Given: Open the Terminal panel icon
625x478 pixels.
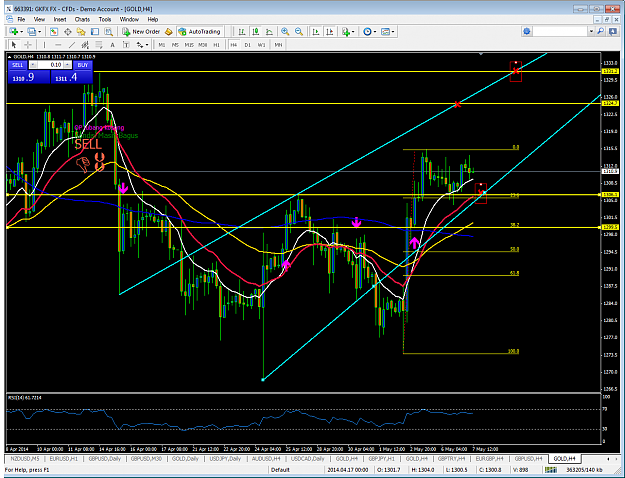Looking at the screenshot, I should tap(94, 31).
